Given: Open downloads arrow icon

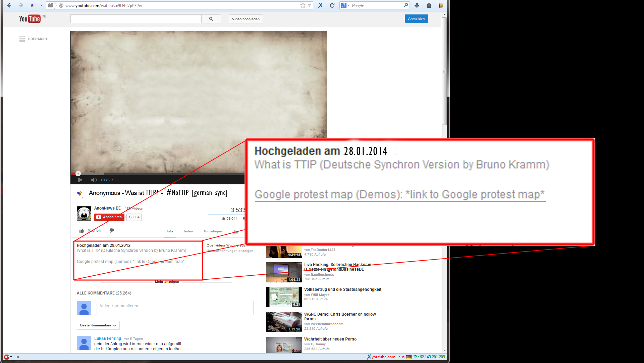Looking at the screenshot, I should pos(417,5).
